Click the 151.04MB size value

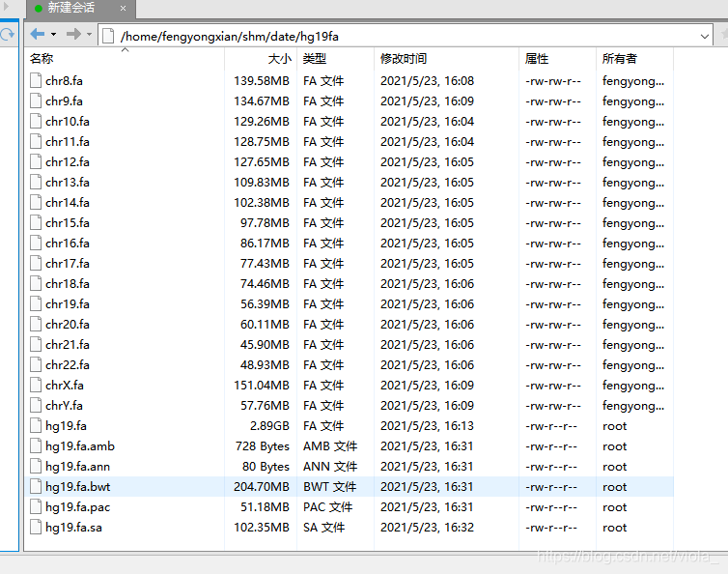[x=262, y=386]
